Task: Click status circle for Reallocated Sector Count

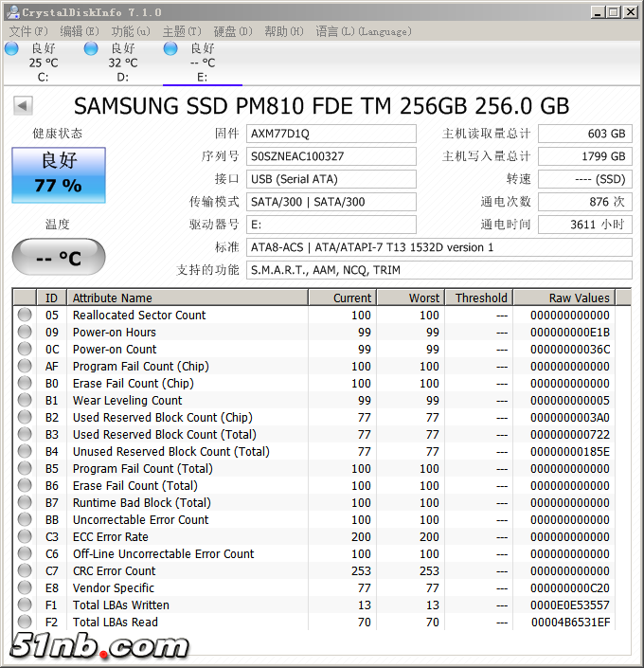Action: click(25, 315)
